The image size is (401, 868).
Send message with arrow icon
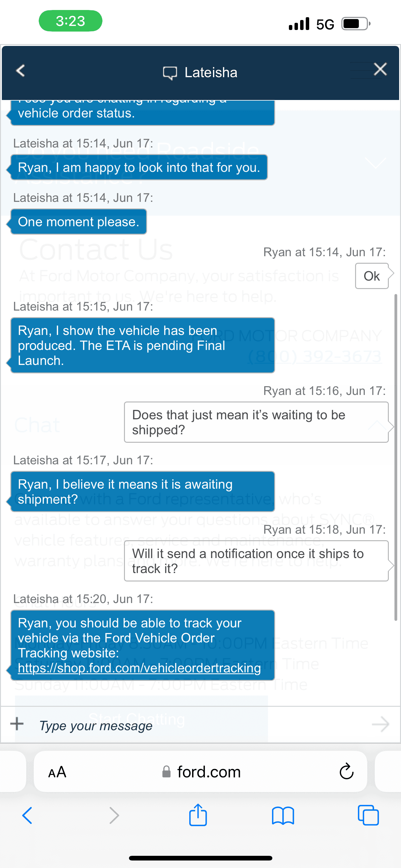pos(380,724)
